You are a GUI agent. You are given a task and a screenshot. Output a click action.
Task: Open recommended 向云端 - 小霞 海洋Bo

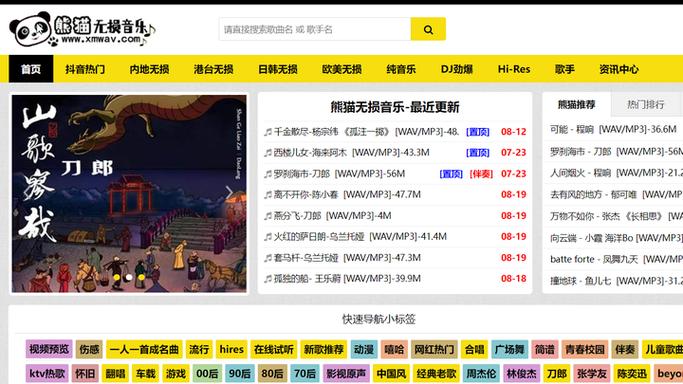point(616,238)
